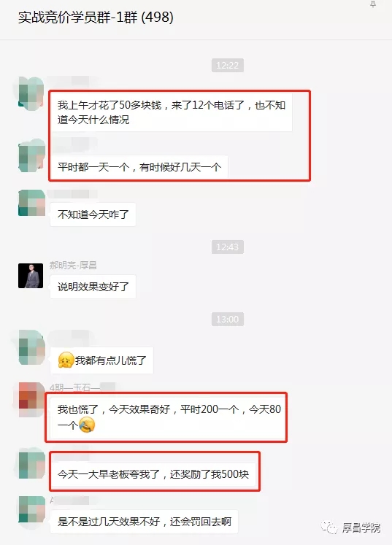Click the 12:22 timestamp label
Image resolution: width=392 pixels, height=545 pixels.
tap(228, 66)
